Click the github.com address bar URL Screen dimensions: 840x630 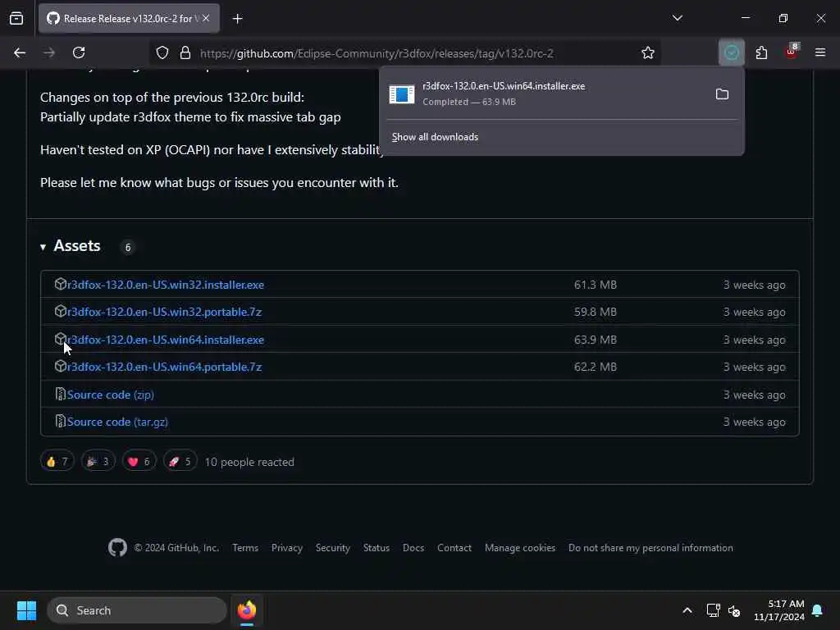377,53
